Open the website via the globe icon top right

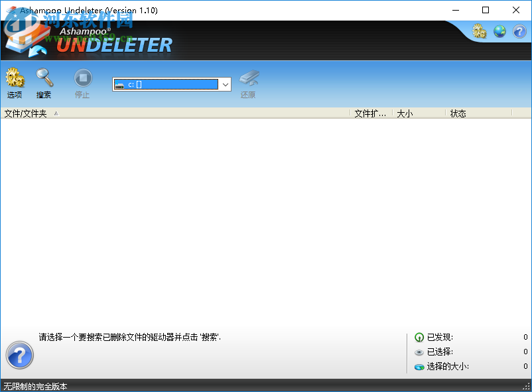pos(499,31)
